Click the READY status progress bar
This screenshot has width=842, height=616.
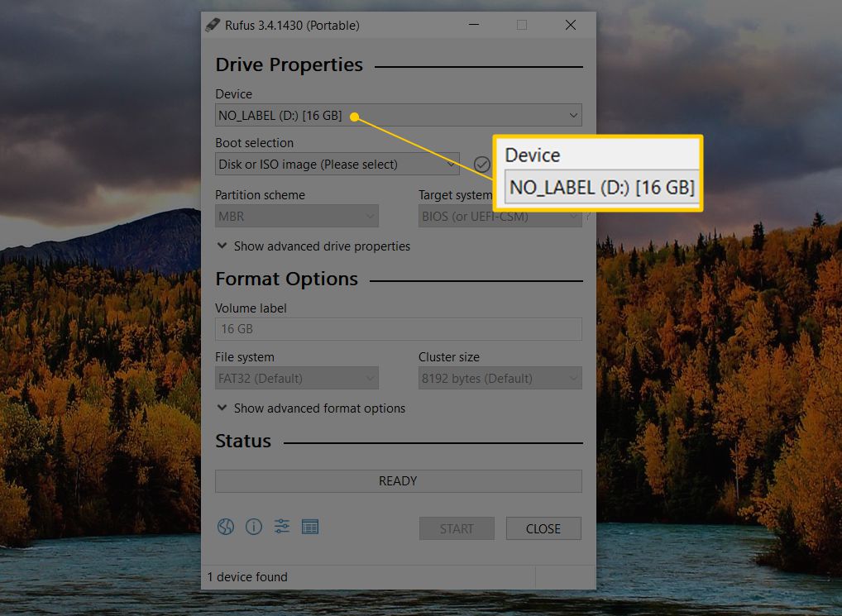(398, 481)
